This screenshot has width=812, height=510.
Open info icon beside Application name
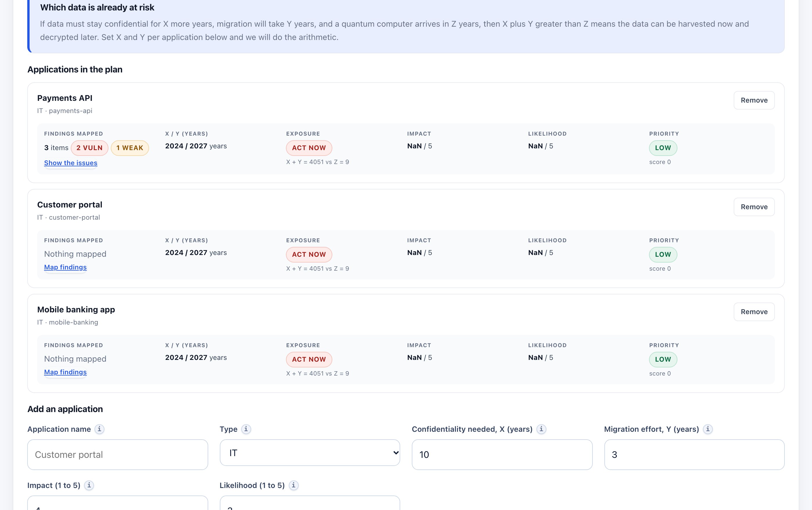99,429
